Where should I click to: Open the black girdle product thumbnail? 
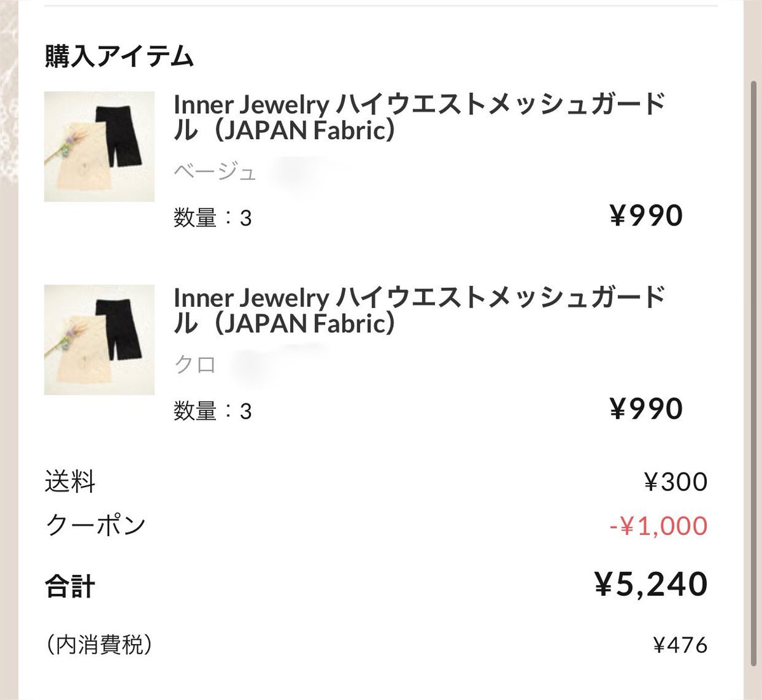tap(99, 340)
